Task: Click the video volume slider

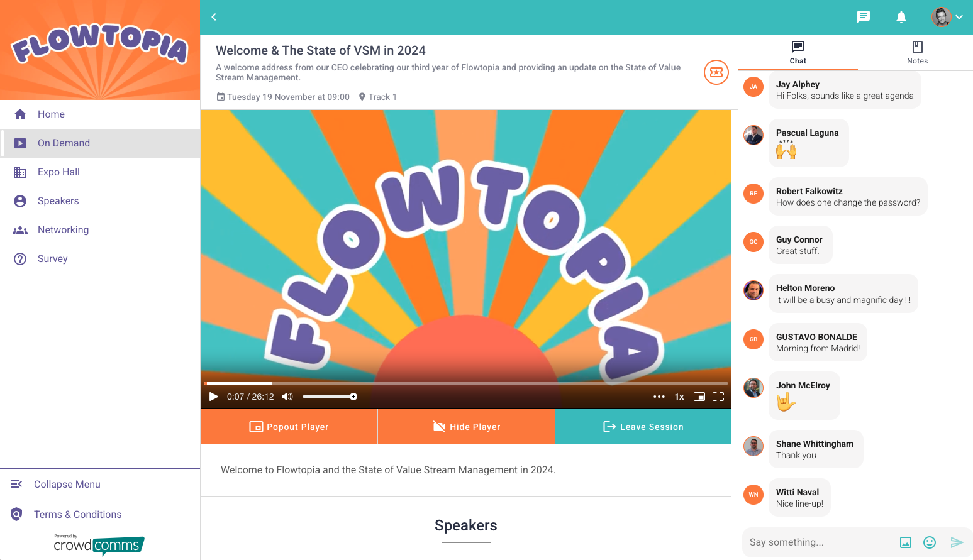Action: tap(330, 397)
